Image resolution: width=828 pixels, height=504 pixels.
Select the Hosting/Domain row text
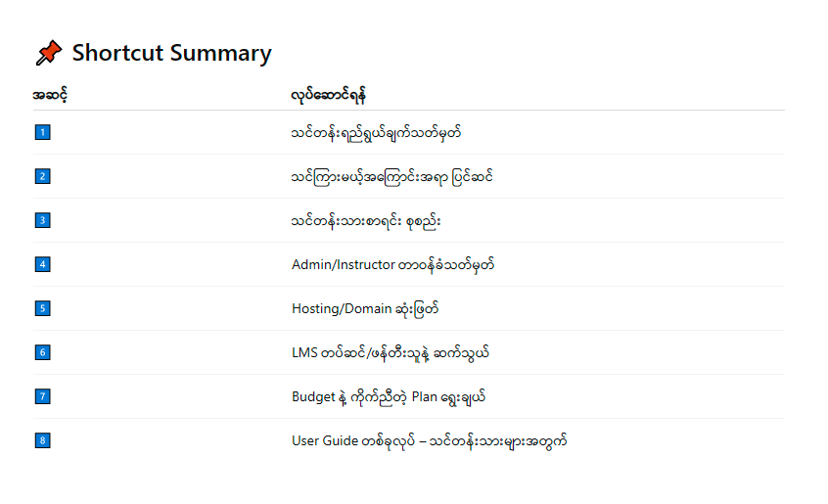pyautogui.click(x=365, y=308)
